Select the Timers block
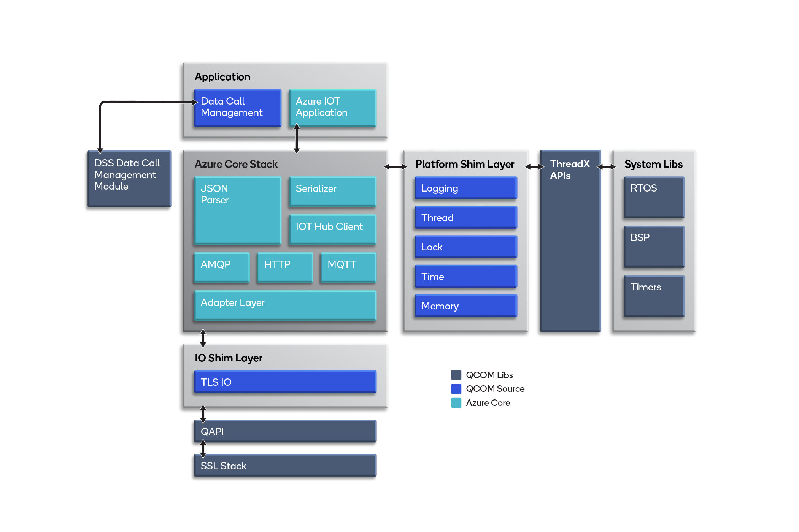 click(x=654, y=296)
